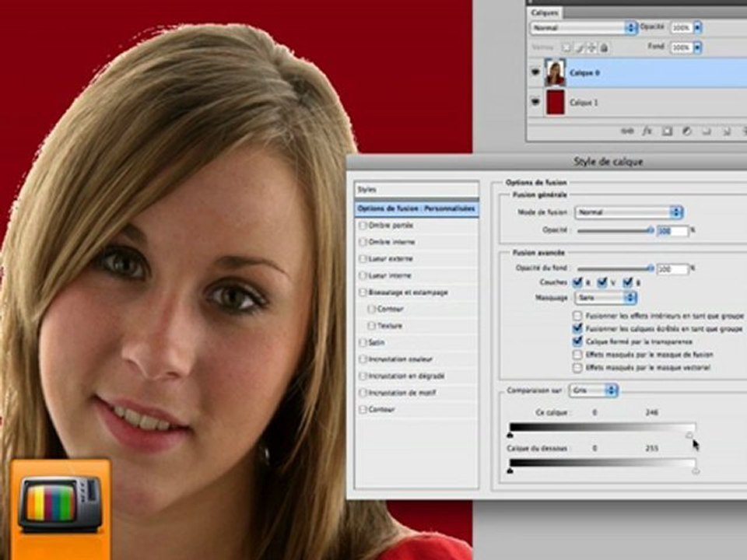The image size is (747, 560).
Task: Click the Opacité du fond slider handle
Action: [x=651, y=269]
